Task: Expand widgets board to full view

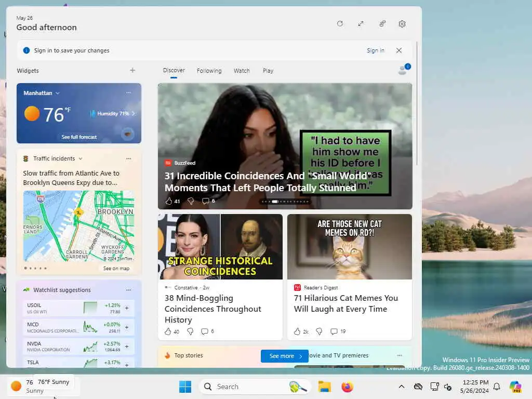Action: point(361,24)
